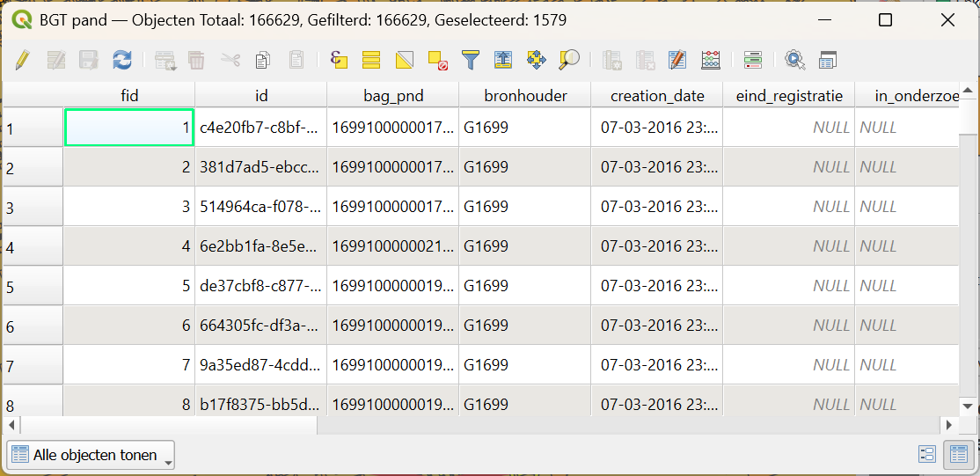Copy selected rows to clipboard
Image resolution: width=980 pixels, height=476 pixels.
pos(262,60)
